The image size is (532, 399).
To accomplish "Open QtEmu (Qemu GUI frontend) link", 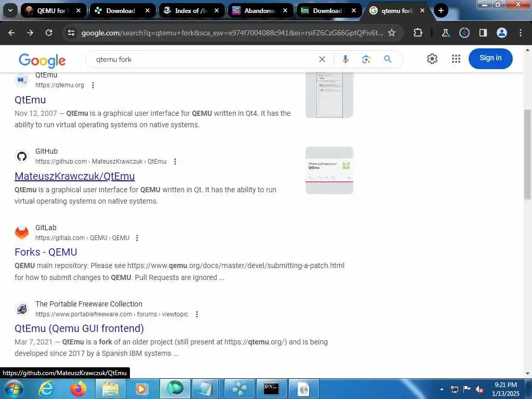I will point(79,328).
